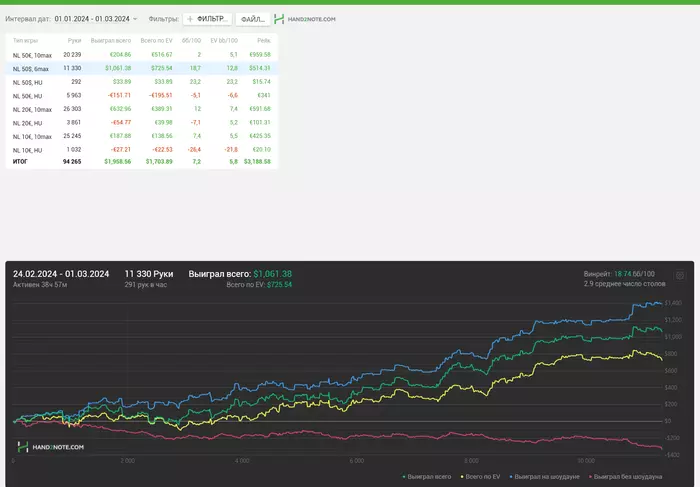Click the -26,4 bb/100 cell
The image size is (700, 487).
[x=194, y=150]
